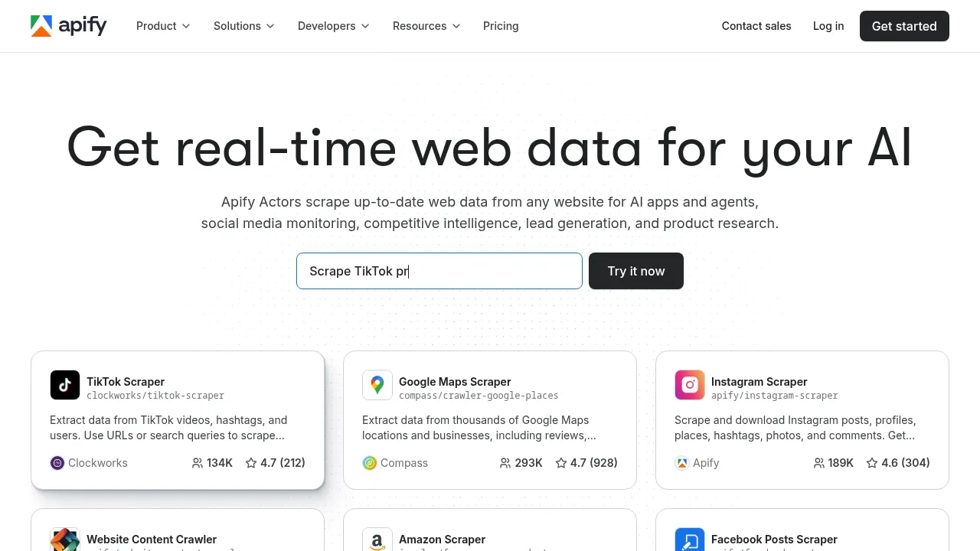Screen dimensions: 980x551
Task: Click the scraper search input field
Action: click(x=439, y=271)
